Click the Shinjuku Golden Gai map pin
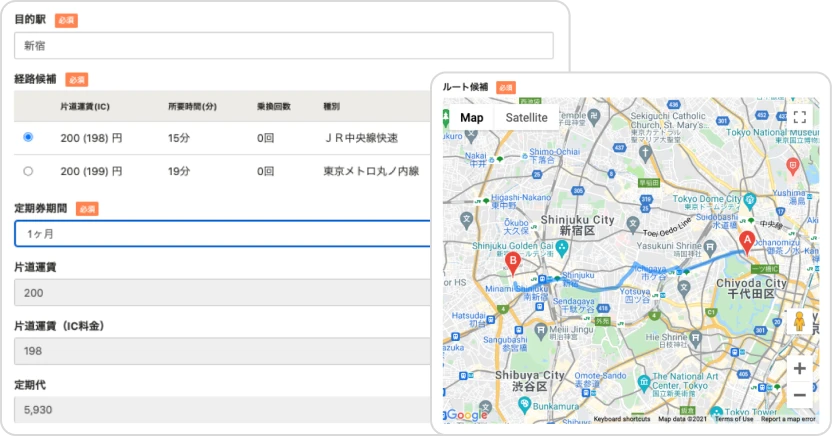The width and height of the screenshot is (832, 436). [562, 247]
